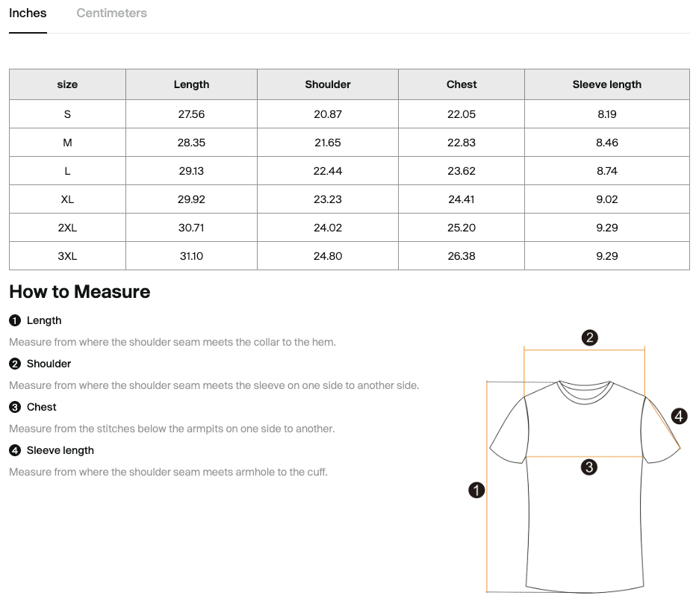Select the XL size row label
Screen dimensions: 696x616
click(x=67, y=199)
